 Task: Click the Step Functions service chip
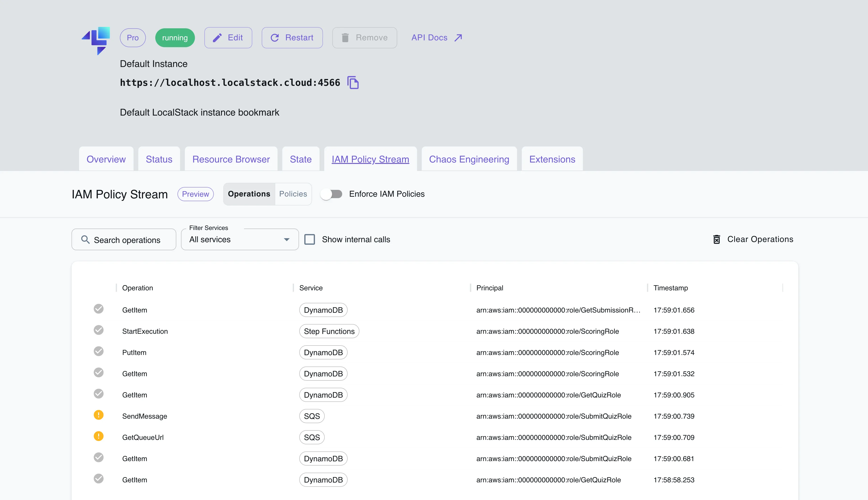pyautogui.click(x=329, y=331)
